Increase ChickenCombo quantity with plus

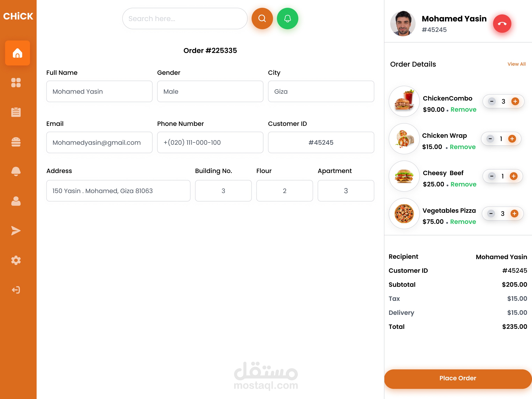pyautogui.click(x=515, y=101)
